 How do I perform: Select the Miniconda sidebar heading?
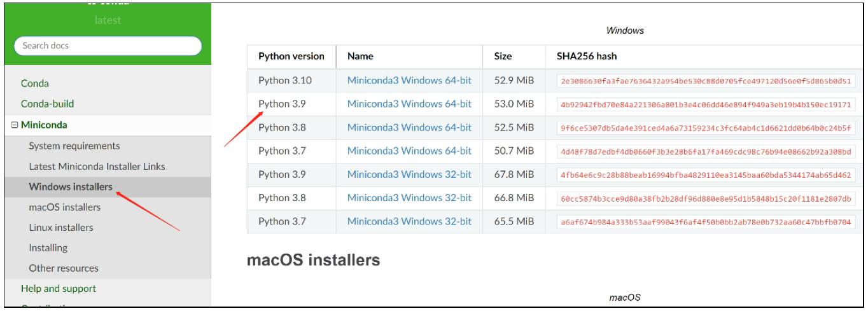tap(44, 125)
